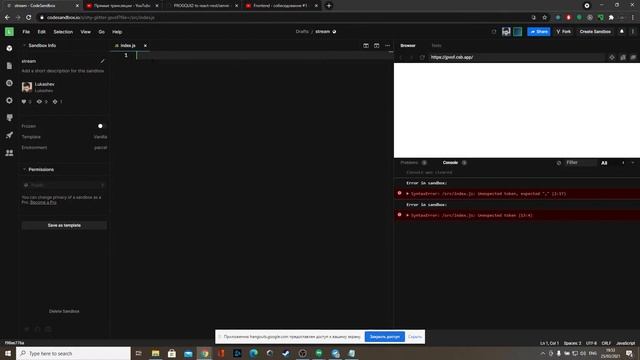Click the Save as template button
The image size is (640, 360).
pyautogui.click(x=64, y=225)
